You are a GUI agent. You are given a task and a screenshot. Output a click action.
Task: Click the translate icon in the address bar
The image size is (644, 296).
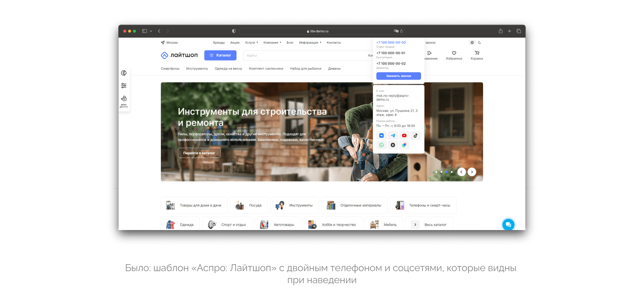pyautogui.click(x=396, y=31)
